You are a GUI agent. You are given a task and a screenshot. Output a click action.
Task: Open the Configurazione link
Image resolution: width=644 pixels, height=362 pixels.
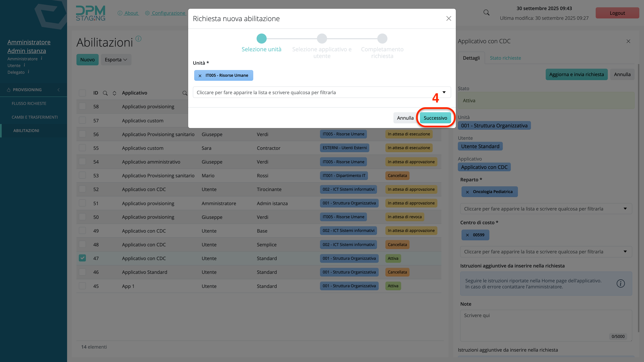tap(169, 13)
